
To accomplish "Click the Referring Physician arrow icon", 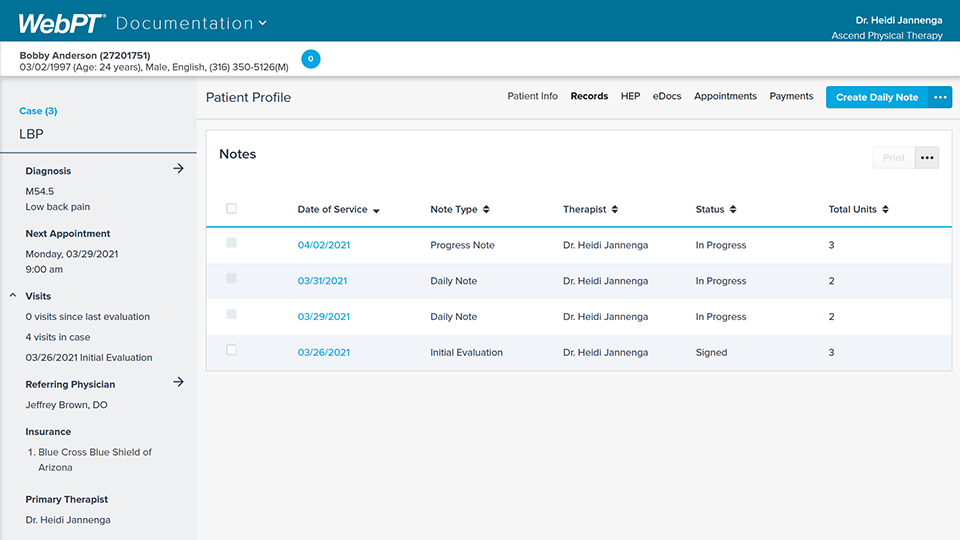I will tap(179, 382).
